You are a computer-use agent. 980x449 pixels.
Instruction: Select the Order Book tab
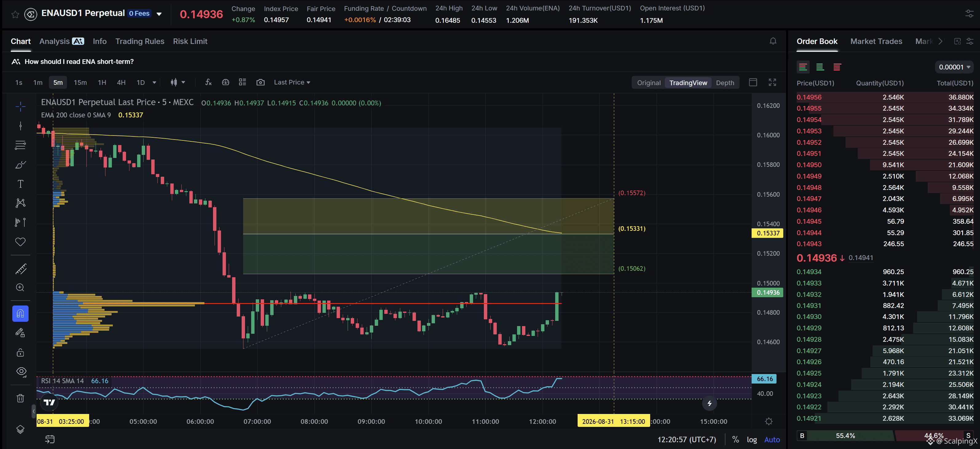[x=817, y=41]
